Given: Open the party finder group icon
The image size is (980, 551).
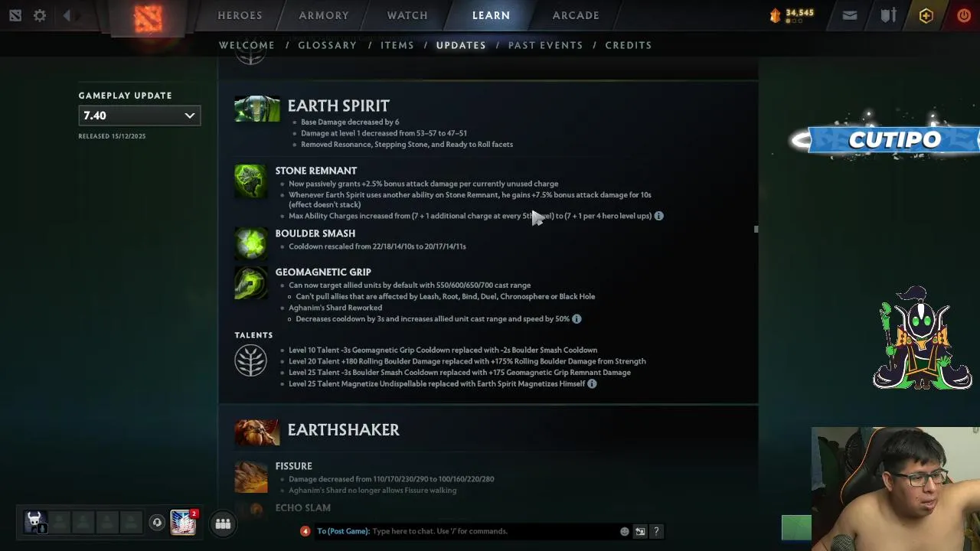Looking at the screenshot, I should (223, 523).
